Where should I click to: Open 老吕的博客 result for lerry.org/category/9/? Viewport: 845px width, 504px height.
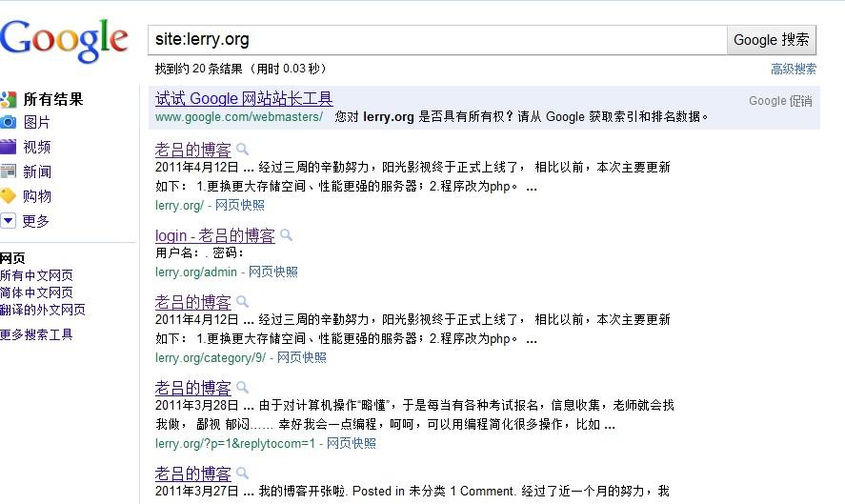point(193,302)
